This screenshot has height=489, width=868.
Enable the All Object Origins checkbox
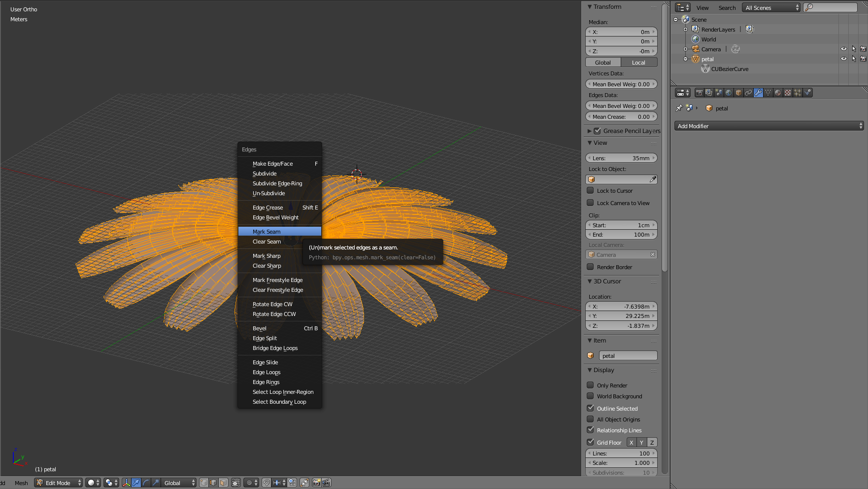(590, 419)
